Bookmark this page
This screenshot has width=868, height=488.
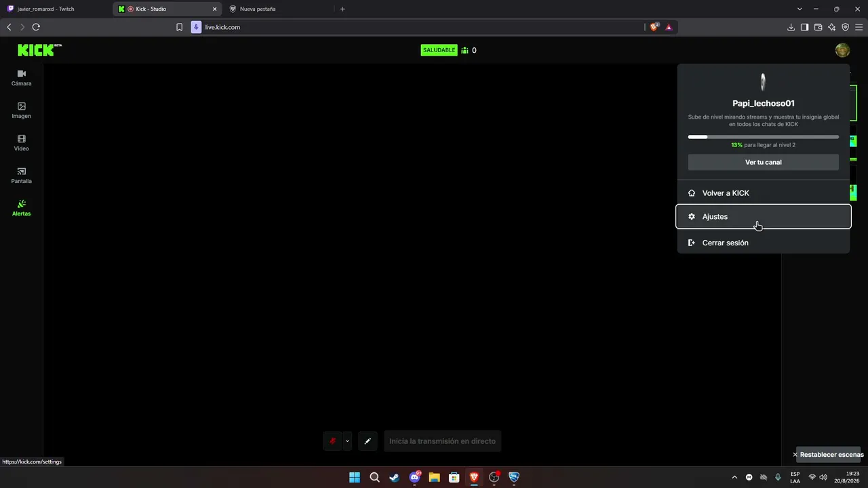pos(179,27)
